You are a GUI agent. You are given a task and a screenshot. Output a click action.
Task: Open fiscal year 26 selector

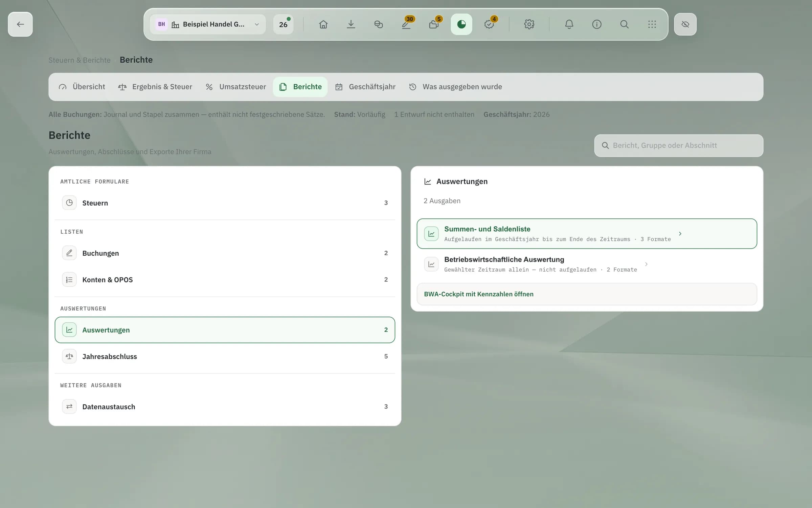pos(284,24)
